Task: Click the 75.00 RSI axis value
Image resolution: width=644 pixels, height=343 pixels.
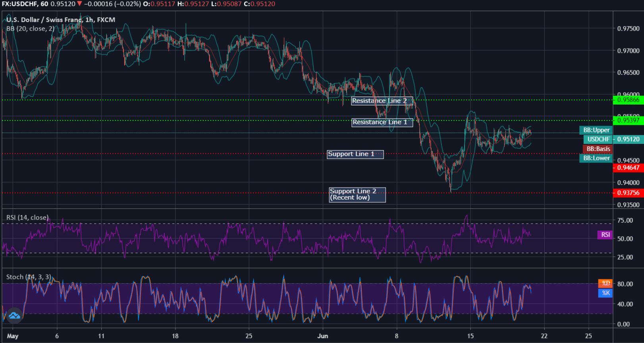Action: point(625,221)
